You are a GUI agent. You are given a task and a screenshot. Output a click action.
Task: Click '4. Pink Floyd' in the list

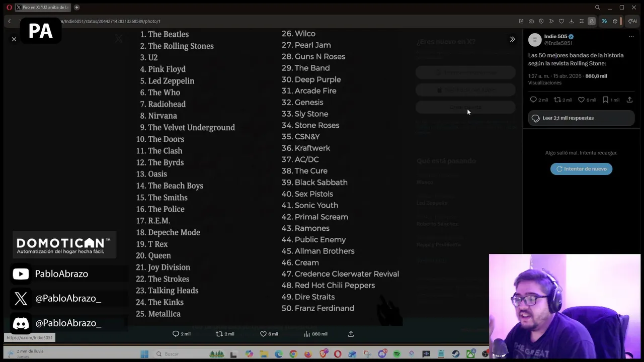163,69
